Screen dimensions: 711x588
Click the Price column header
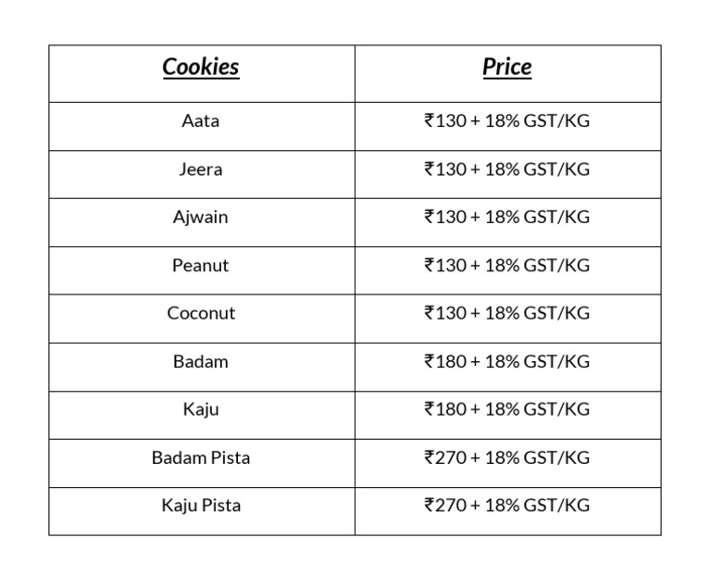click(506, 68)
